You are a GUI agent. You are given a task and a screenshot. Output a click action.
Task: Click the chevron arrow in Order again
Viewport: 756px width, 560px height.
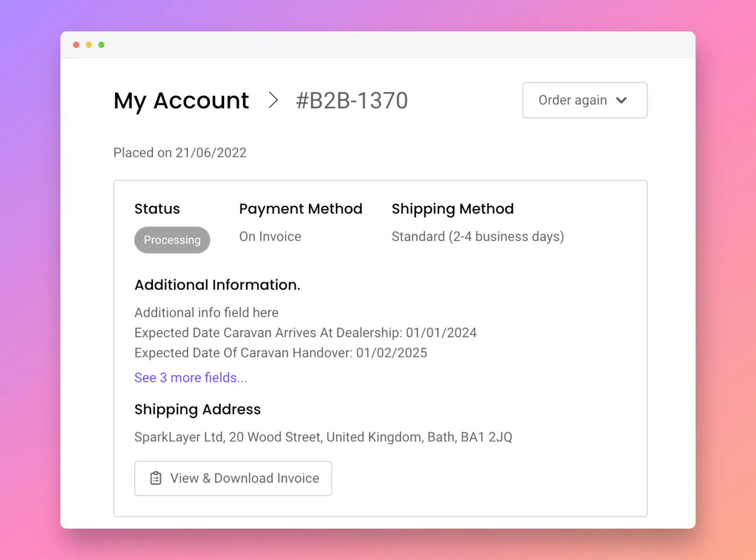[621, 100]
